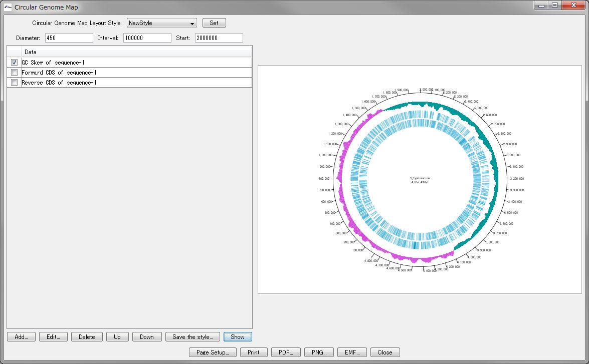Uncheck the GC Skew of sequence-1 checkbox

pos(14,62)
